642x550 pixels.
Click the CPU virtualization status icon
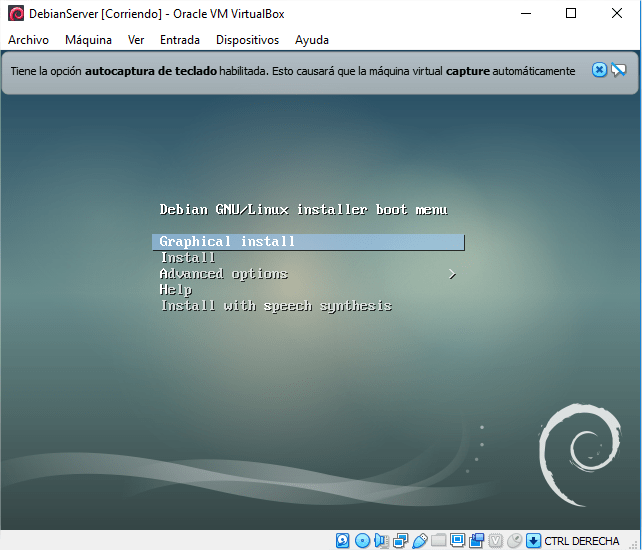tap(495, 541)
